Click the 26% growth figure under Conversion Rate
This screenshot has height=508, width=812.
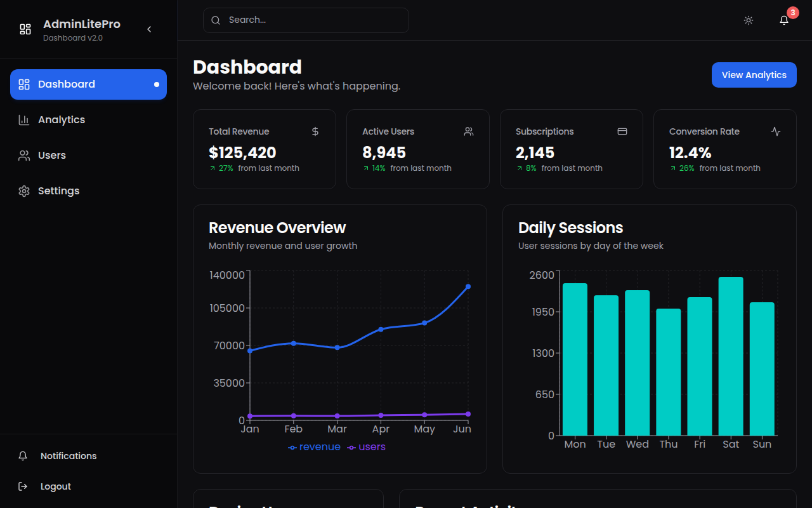tap(686, 168)
